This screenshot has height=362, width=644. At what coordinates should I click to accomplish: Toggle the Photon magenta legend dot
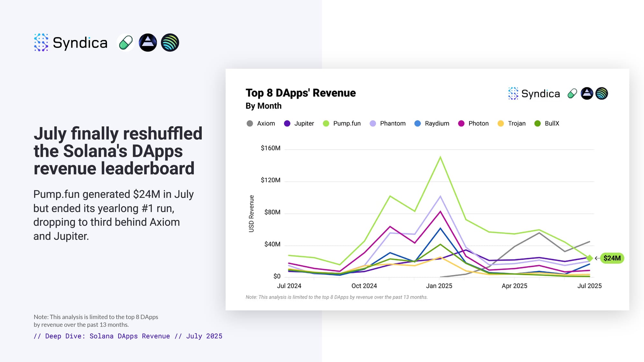pos(461,124)
